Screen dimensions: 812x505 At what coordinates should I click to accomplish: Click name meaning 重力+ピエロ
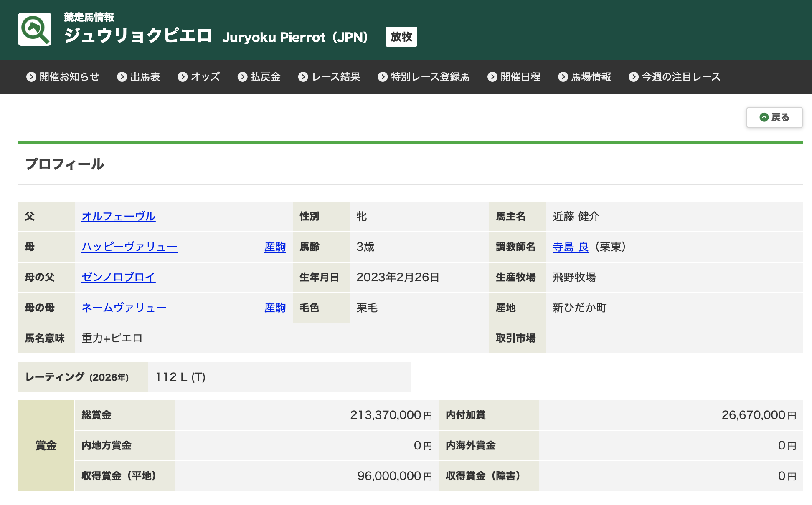pos(112,338)
